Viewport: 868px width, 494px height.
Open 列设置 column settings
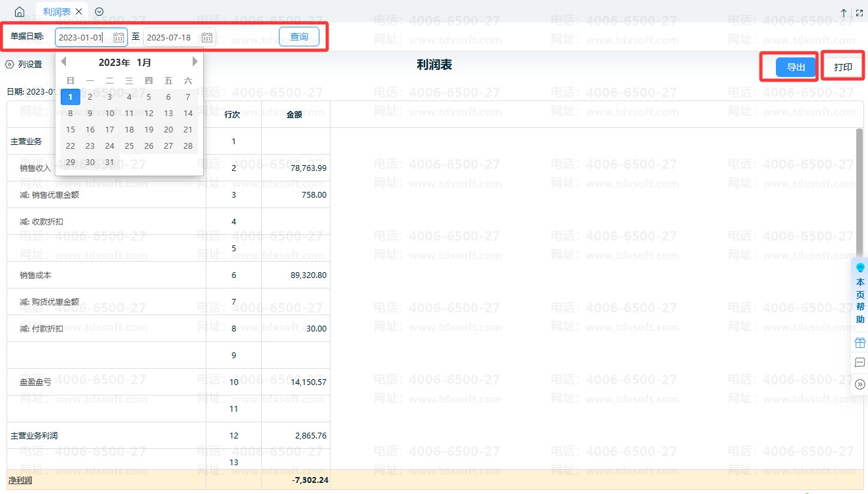coord(24,65)
